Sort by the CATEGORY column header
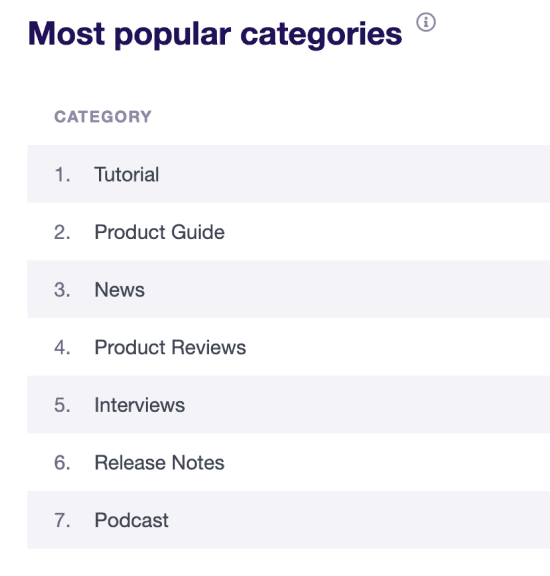This screenshot has width=550, height=576. pos(103,117)
